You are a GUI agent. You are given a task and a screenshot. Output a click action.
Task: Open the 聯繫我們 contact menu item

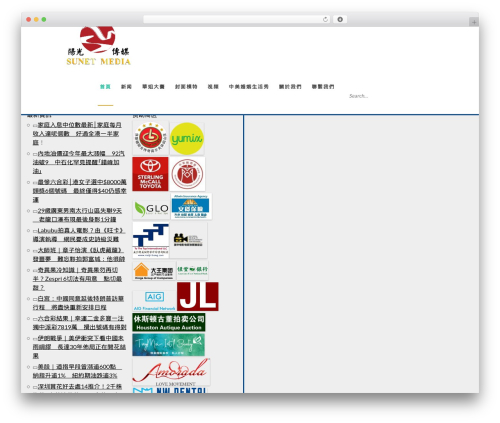pos(323,87)
